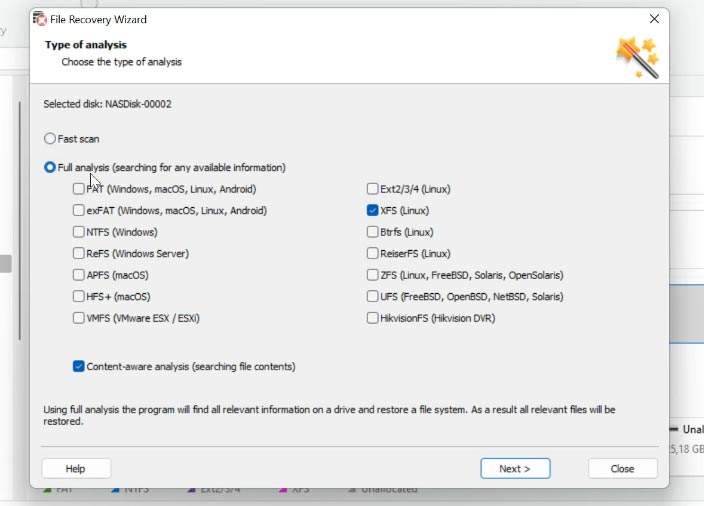704x506 pixels.
Task: Click the 'Type of analysis' heading
Action: pyautogui.click(x=86, y=44)
